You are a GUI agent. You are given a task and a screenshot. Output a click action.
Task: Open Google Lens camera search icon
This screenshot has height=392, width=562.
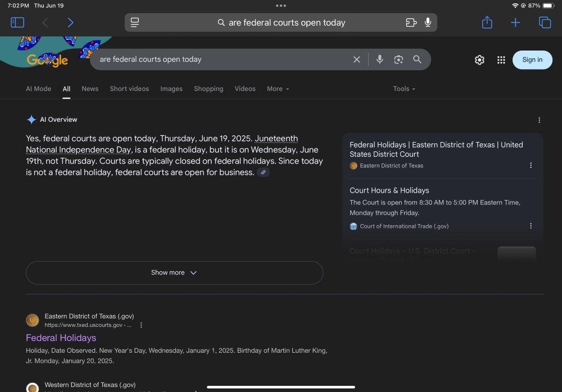[398, 60]
